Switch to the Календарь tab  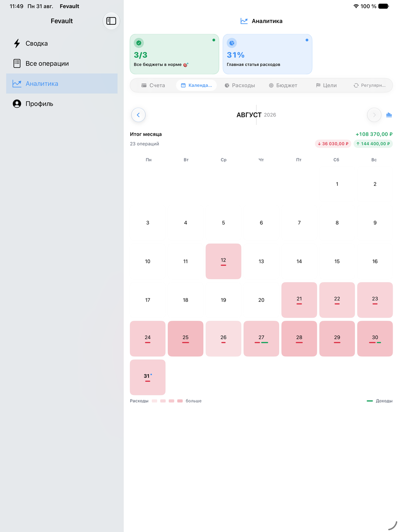(x=196, y=86)
